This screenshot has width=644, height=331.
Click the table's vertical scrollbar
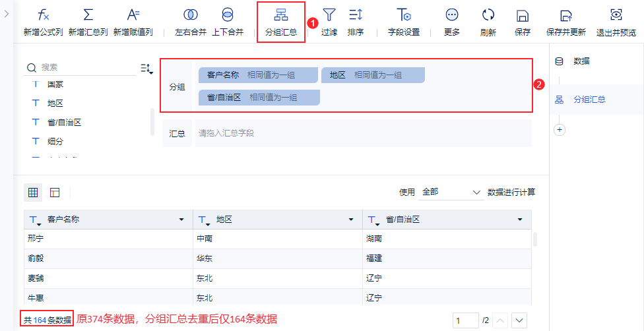point(534,239)
